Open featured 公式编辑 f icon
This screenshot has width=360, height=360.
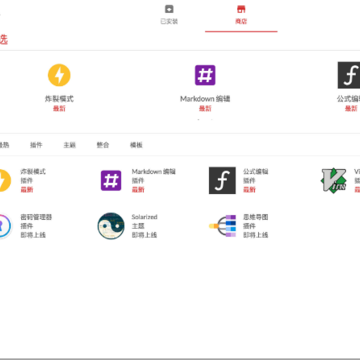[349, 75]
